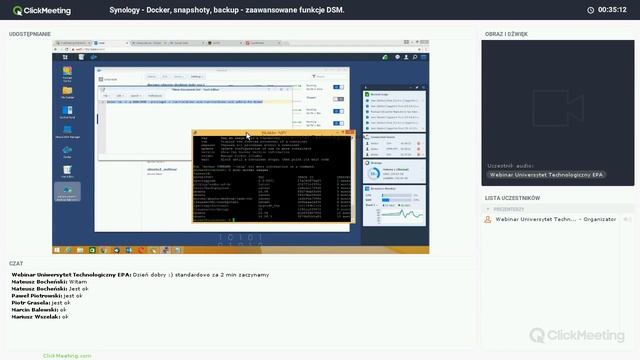Click the PuTTY window title bar
Screen dimensions: 640x360
tap(273, 133)
